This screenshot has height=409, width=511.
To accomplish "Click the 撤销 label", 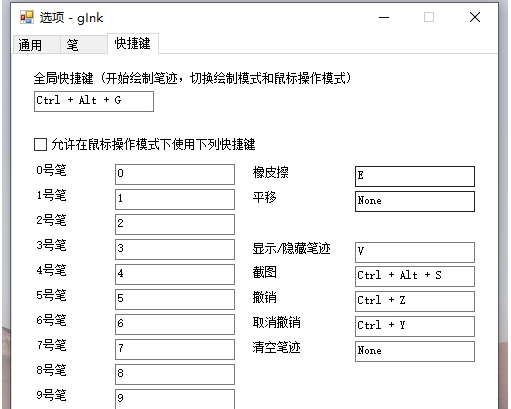I will [x=264, y=297].
